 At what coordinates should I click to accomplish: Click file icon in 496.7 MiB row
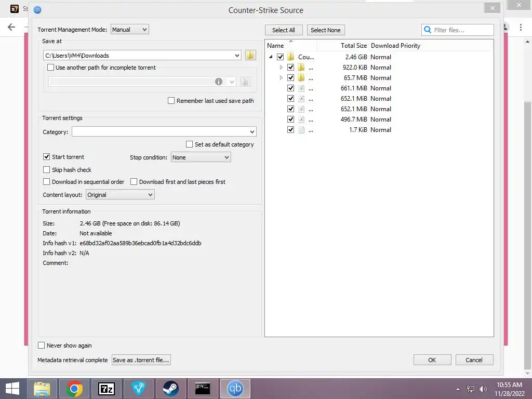coord(301,119)
